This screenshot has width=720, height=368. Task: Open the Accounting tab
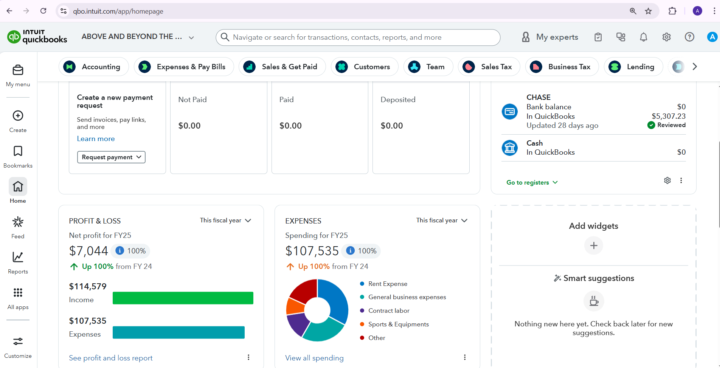coord(94,67)
